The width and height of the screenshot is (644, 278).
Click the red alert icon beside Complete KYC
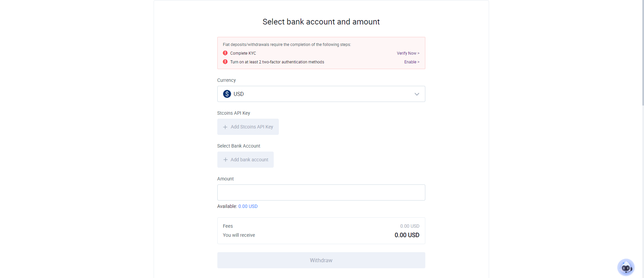click(225, 53)
